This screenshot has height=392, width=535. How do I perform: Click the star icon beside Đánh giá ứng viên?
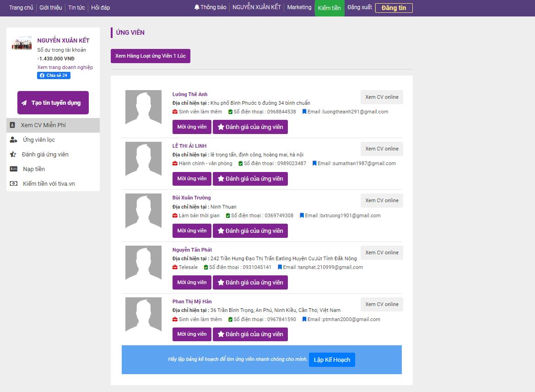click(13, 155)
